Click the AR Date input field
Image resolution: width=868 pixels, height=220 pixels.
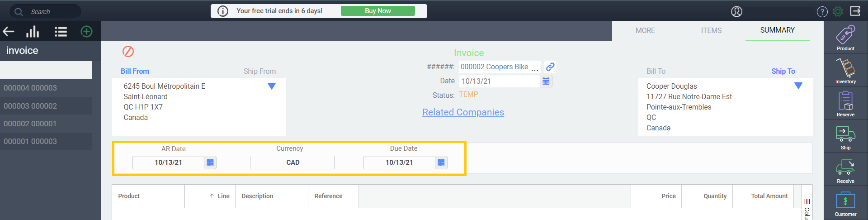[x=168, y=163]
